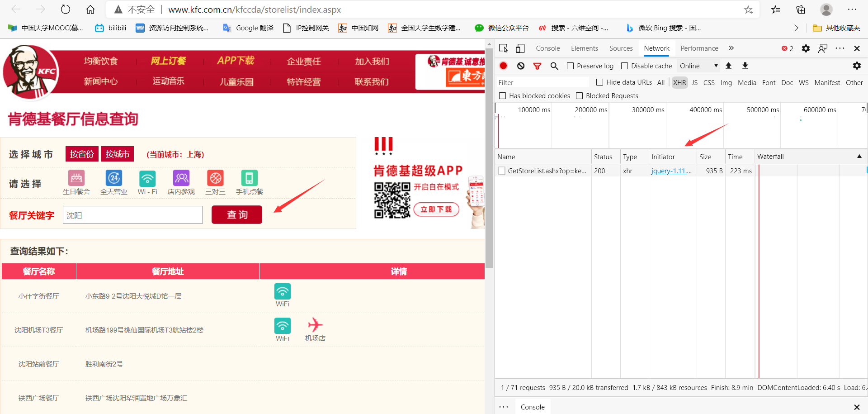This screenshot has height=414, width=868.
Task: Select 生日餐会 birthday party filter icon
Action: [x=76, y=182]
